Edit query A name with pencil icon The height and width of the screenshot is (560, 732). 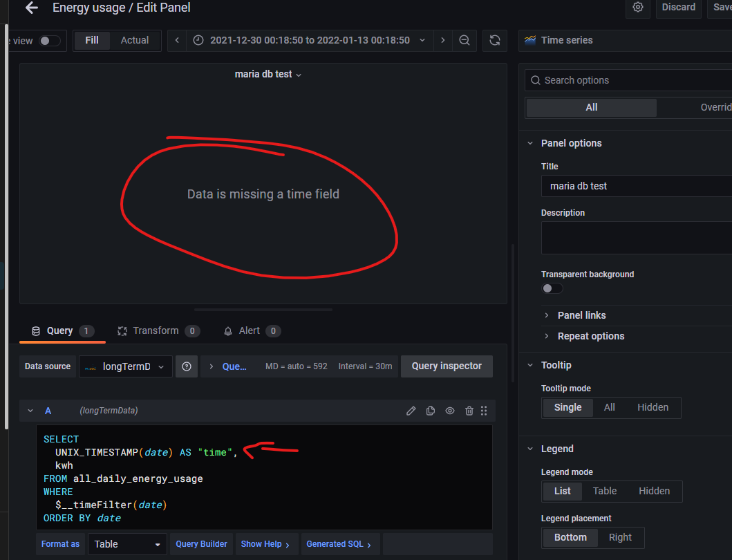coord(411,411)
